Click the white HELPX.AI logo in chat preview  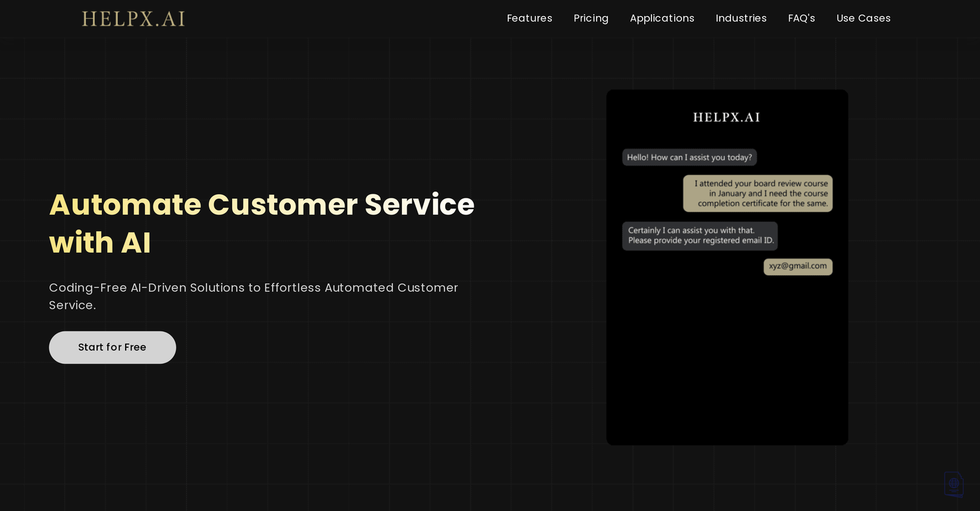pyautogui.click(x=726, y=117)
